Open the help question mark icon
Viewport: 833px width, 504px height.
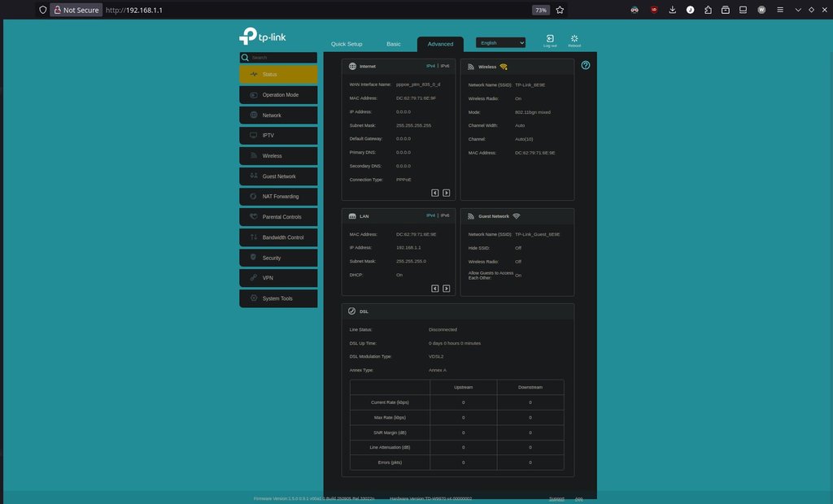586,65
